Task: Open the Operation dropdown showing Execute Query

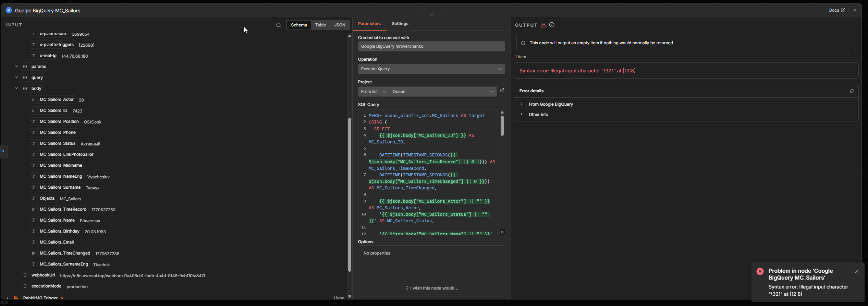Action: pos(431,69)
